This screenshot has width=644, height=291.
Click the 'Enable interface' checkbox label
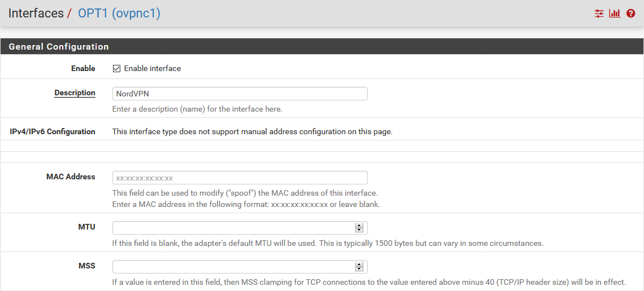pos(153,69)
